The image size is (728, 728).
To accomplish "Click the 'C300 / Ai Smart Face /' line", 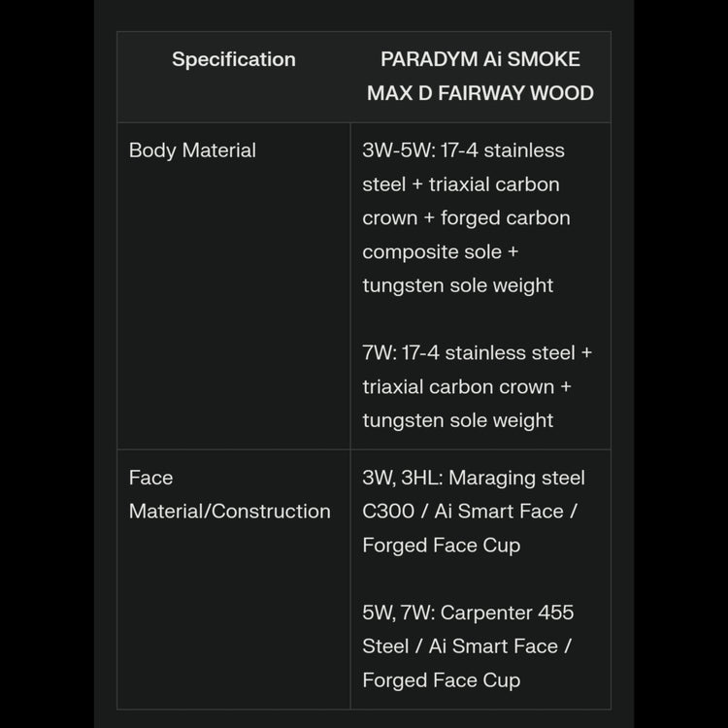I will pyautogui.click(x=470, y=512).
